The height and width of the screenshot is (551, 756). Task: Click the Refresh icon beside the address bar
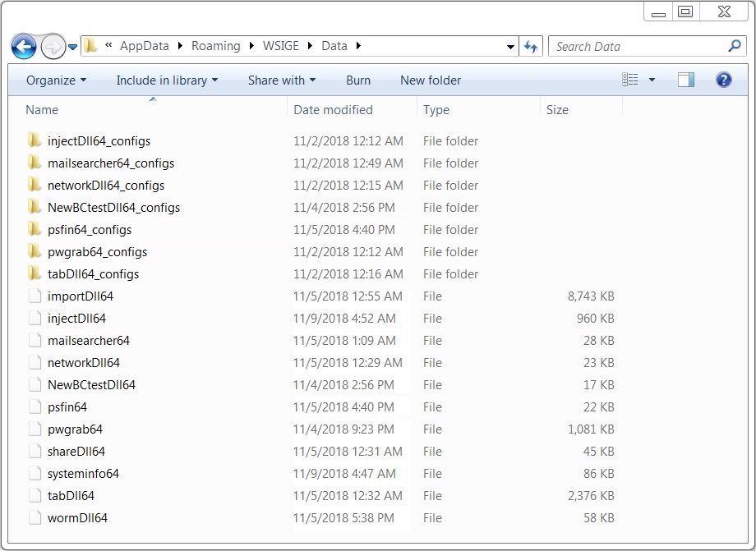click(x=531, y=47)
